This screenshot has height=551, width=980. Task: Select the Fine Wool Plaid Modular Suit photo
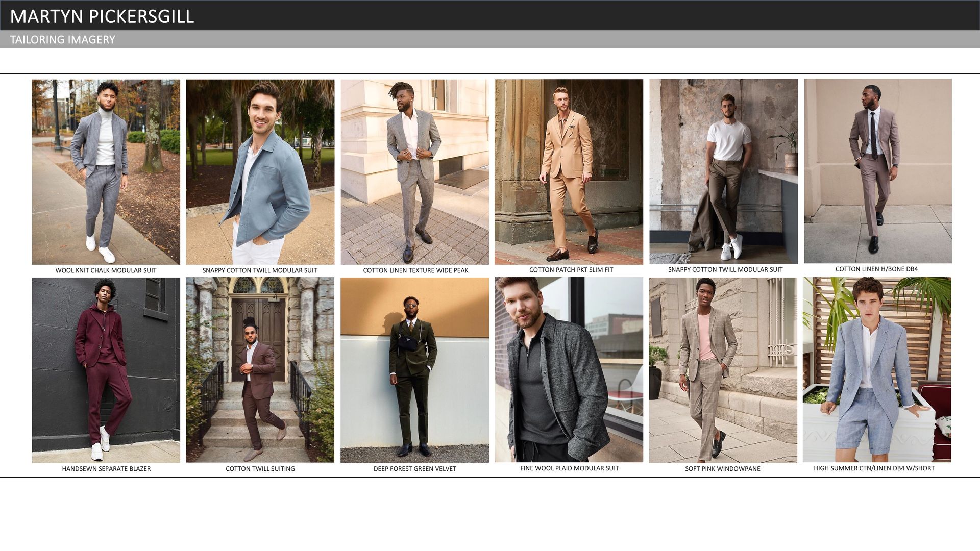(x=569, y=370)
